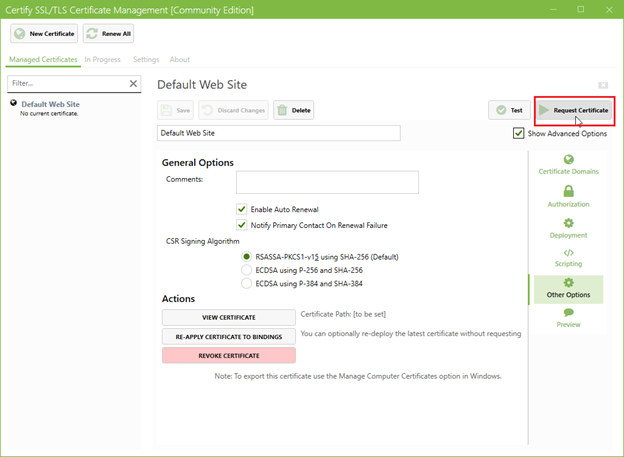Click the Comments text box
Image resolution: width=624 pixels, height=457 pixels.
click(x=327, y=182)
